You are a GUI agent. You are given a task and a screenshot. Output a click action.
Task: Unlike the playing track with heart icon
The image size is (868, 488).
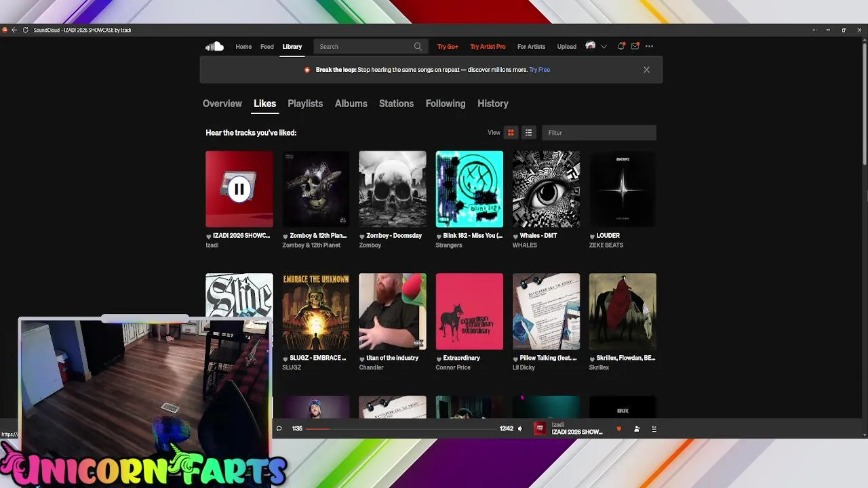pos(618,428)
